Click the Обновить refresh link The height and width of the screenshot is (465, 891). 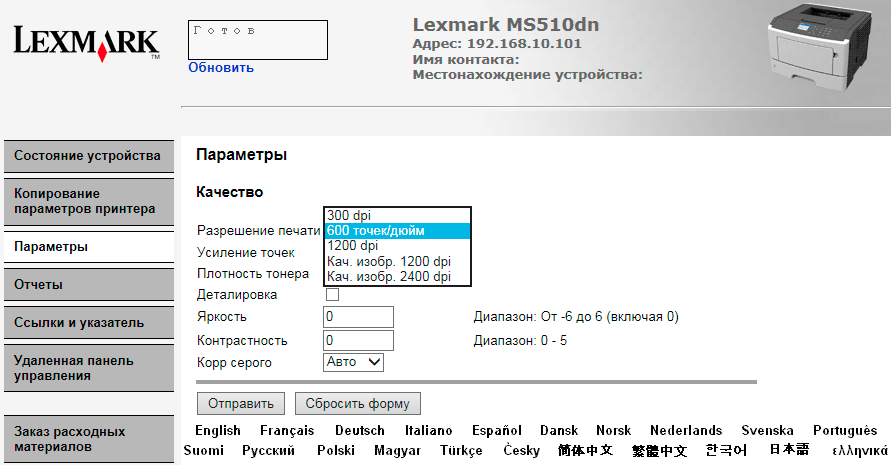tap(221, 68)
